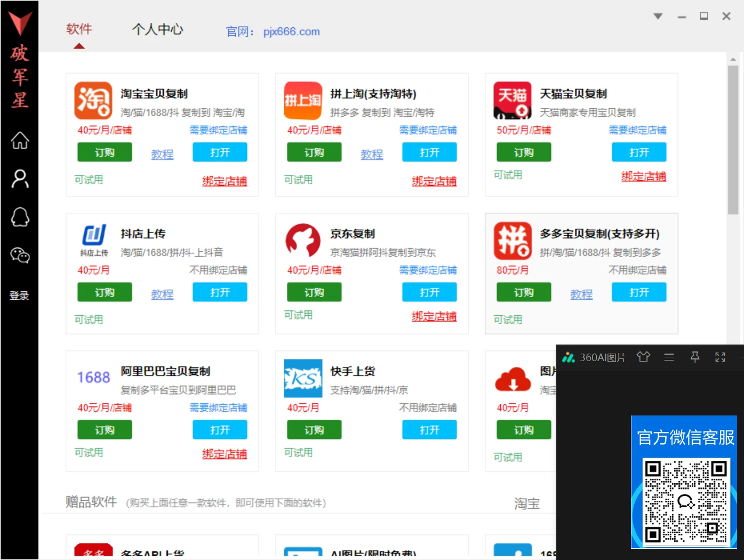This screenshot has height=560, width=744.
Task: Open the pjx666.com website link
Action: [291, 31]
